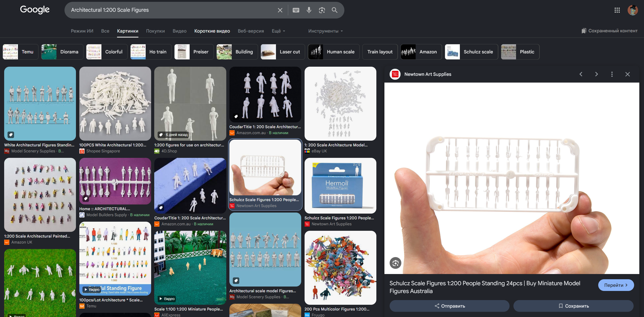Clear the search query with the X icon

(x=280, y=10)
